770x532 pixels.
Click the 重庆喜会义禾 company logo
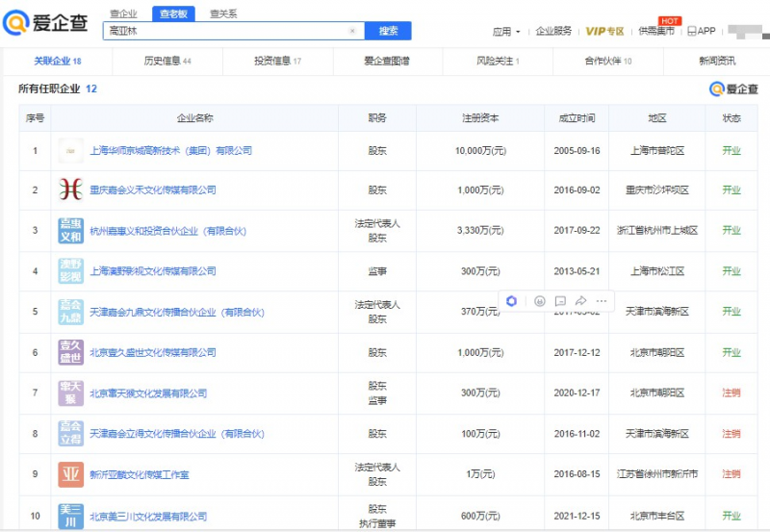click(70, 190)
